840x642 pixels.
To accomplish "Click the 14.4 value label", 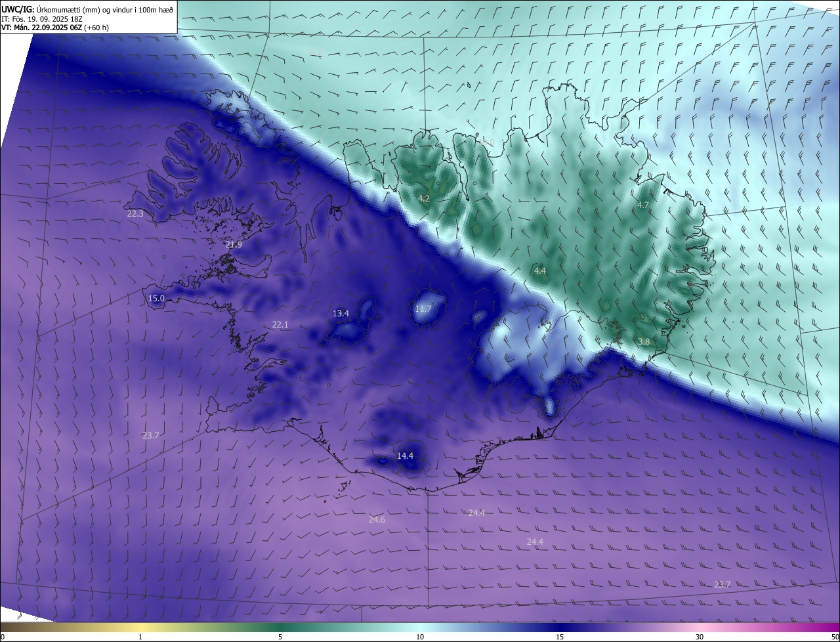I will [x=405, y=456].
